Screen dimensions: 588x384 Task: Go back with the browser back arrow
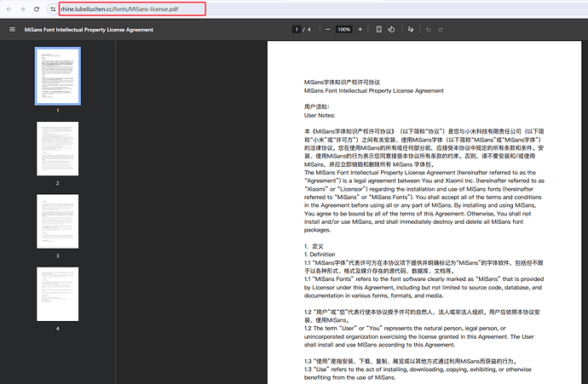click(9, 9)
